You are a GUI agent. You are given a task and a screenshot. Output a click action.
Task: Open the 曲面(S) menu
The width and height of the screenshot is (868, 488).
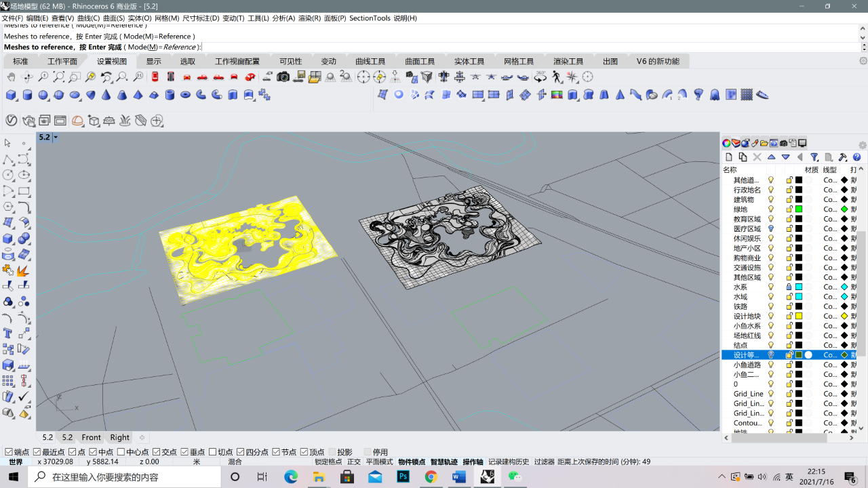pyautogui.click(x=113, y=18)
